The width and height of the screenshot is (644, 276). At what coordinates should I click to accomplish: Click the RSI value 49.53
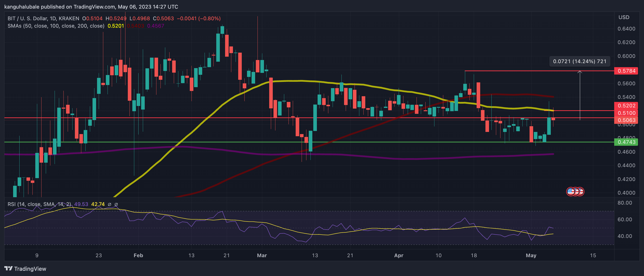coord(81,204)
